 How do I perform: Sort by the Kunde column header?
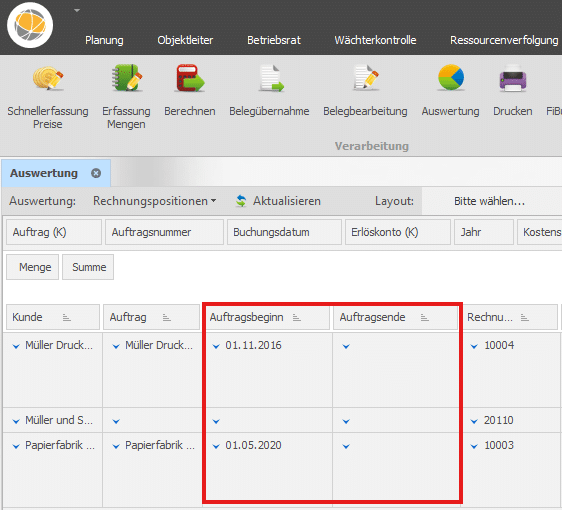pyautogui.click(x=53, y=317)
